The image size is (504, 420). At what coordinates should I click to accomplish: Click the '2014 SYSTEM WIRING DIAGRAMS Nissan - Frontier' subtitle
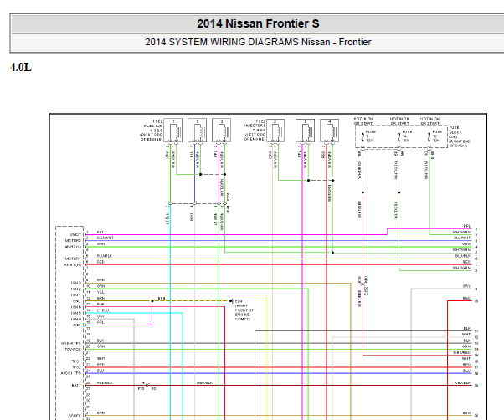click(x=258, y=42)
